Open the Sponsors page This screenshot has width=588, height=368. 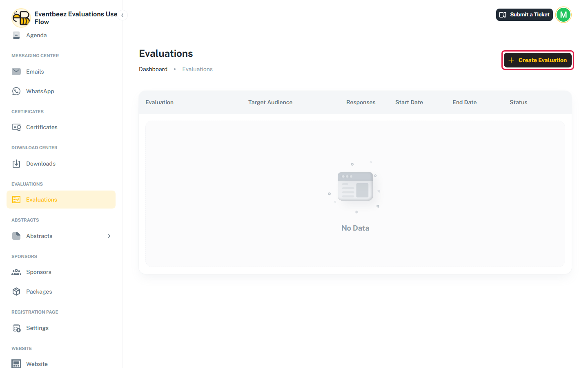click(61, 272)
